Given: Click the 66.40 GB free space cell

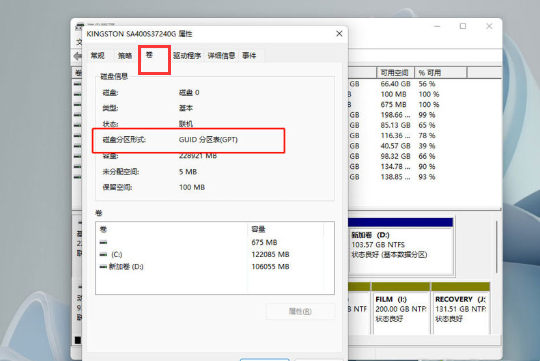Looking at the screenshot, I should [x=395, y=84].
